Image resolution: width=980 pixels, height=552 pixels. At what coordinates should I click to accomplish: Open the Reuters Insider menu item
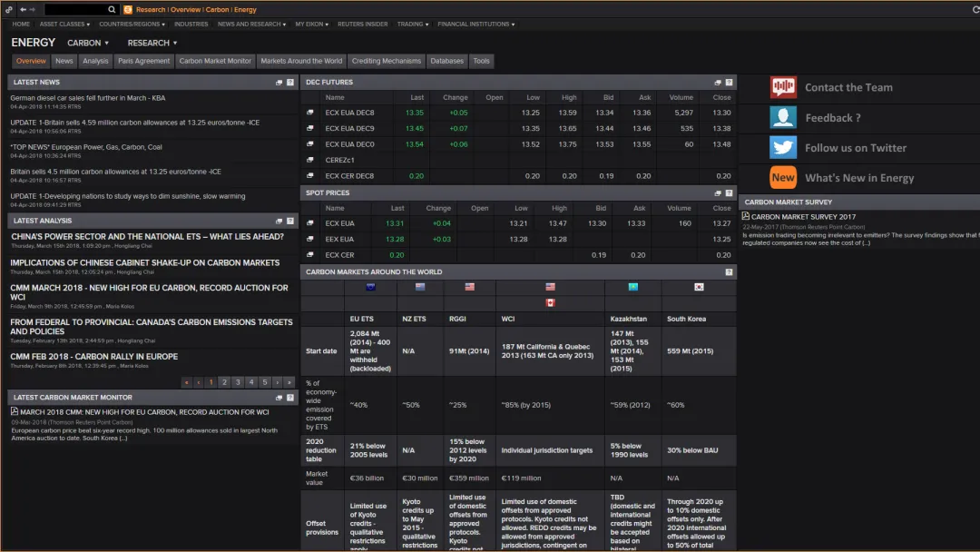(x=362, y=25)
